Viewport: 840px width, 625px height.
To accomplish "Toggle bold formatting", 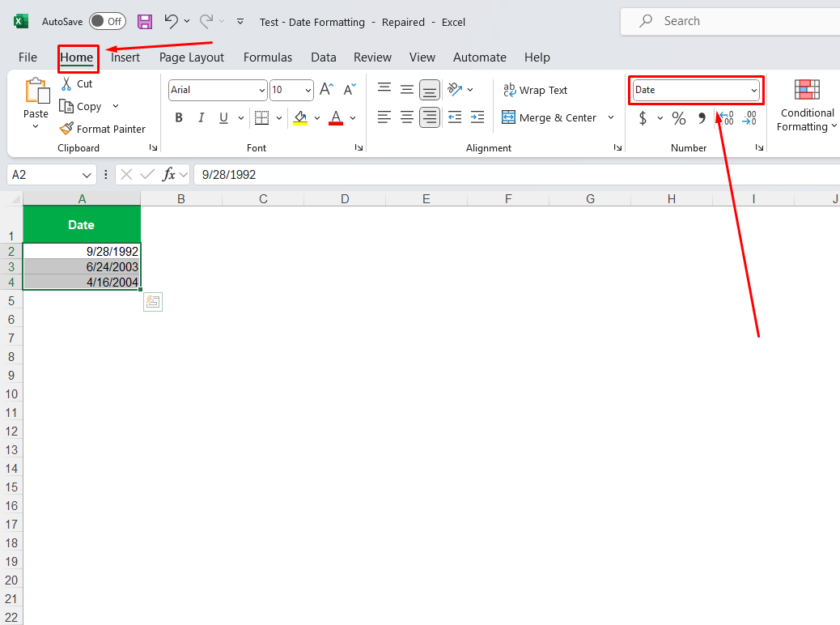I will click(x=179, y=117).
